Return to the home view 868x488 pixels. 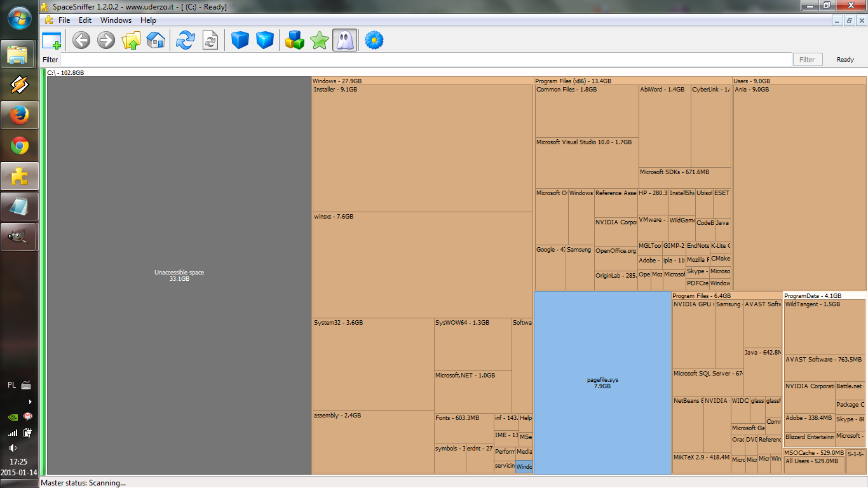156,41
